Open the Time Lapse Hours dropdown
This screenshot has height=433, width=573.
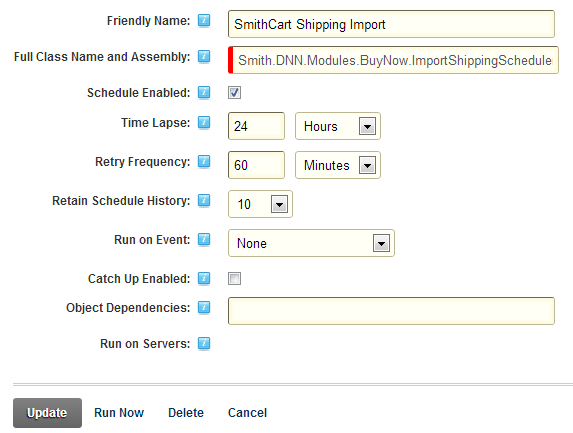tap(338, 126)
